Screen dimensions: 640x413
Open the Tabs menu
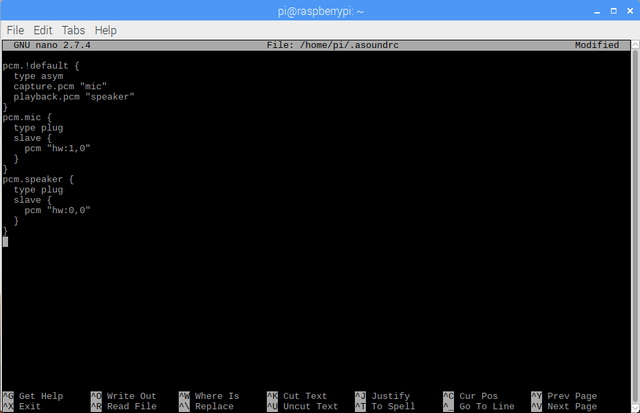pyautogui.click(x=73, y=30)
